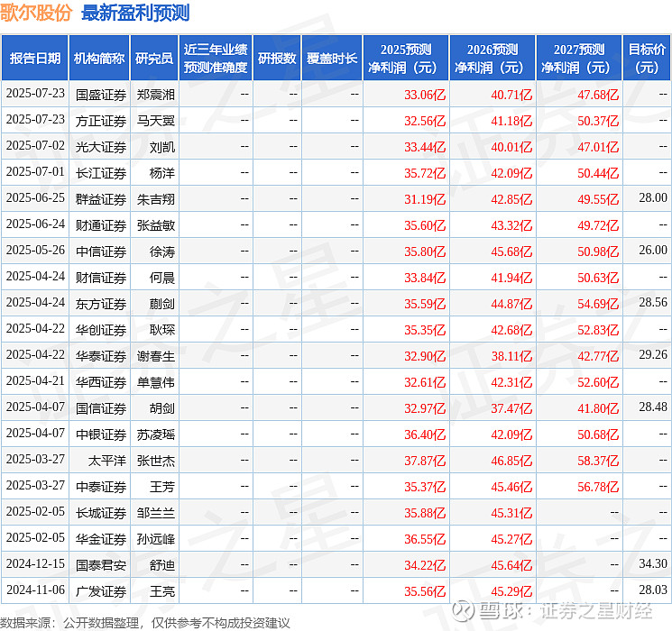Viewport: 672px width, 631px height.
Task: Select the 华西证券 institution cell
Action: pyautogui.click(x=101, y=382)
